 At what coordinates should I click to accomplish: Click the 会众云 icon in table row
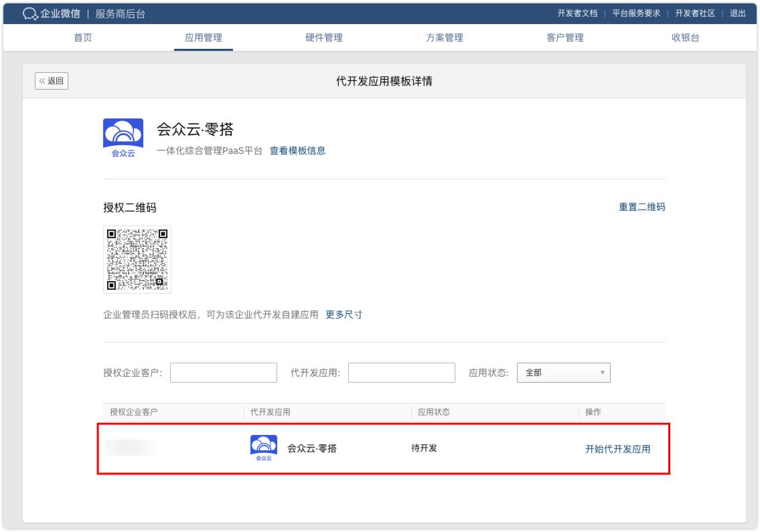pos(263,448)
